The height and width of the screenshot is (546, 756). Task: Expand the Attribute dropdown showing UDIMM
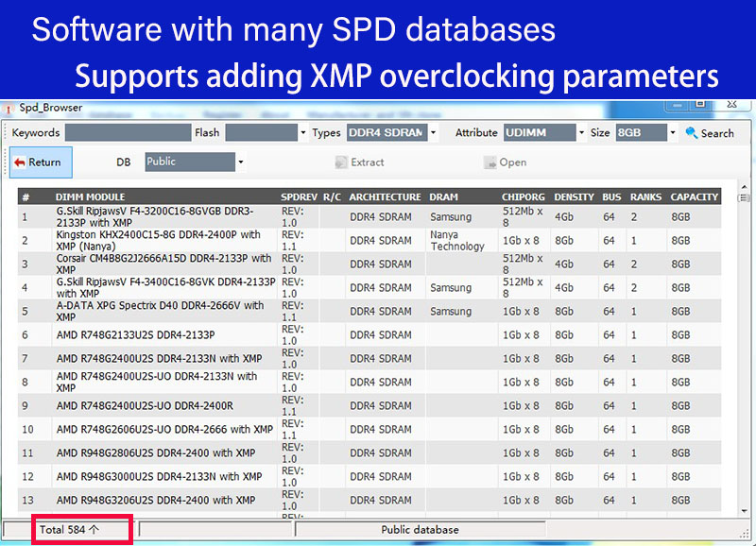coord(581,132)
